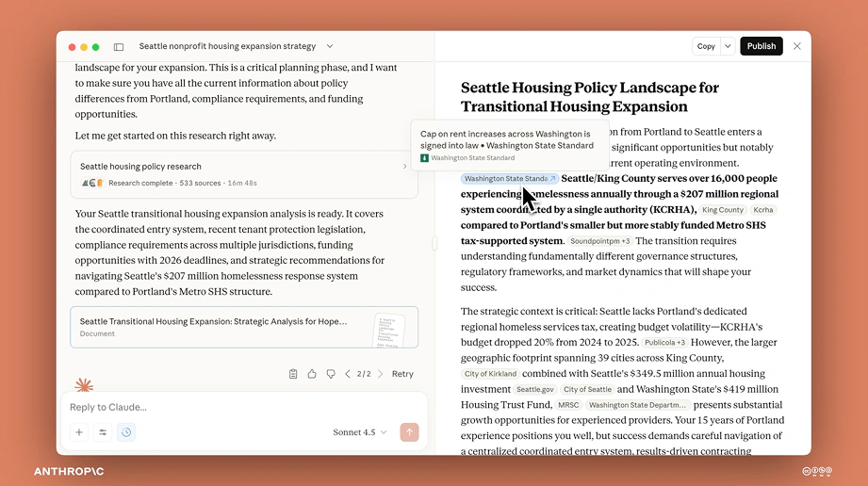Click the yellow minimize window button
Viewport: 868px width, 486px height.
pos(84,47)
